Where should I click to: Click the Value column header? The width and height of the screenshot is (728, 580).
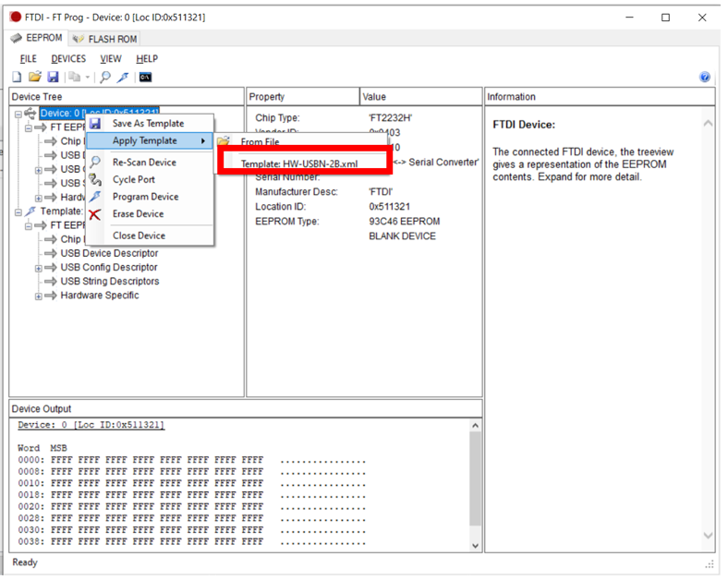click(x=420, y=96)
